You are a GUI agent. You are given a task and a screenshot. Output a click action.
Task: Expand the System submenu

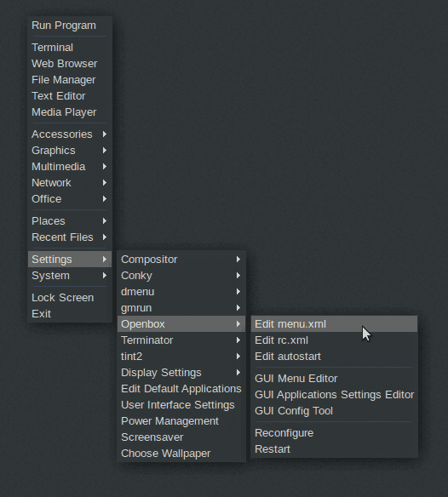(70, 276)
